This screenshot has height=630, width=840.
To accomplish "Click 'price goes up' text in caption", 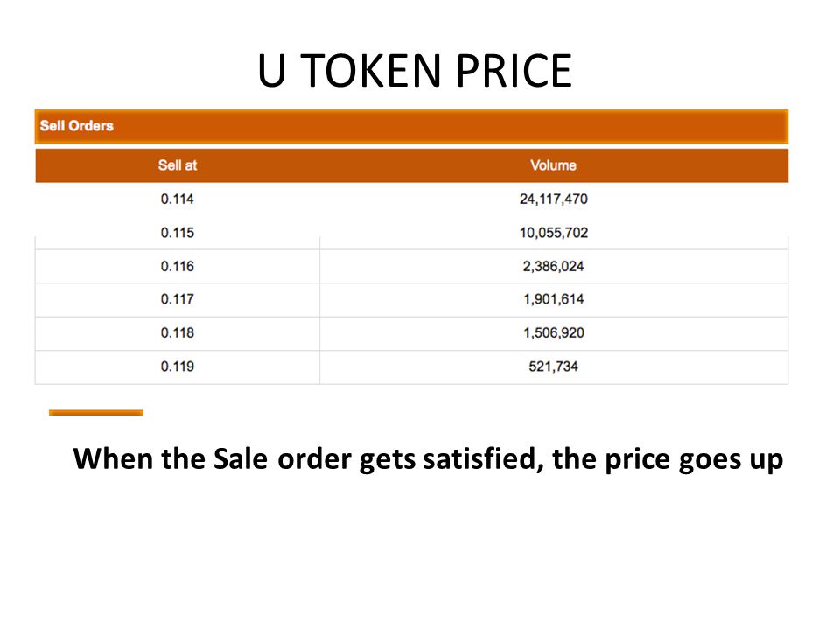I will pos(694,461).
